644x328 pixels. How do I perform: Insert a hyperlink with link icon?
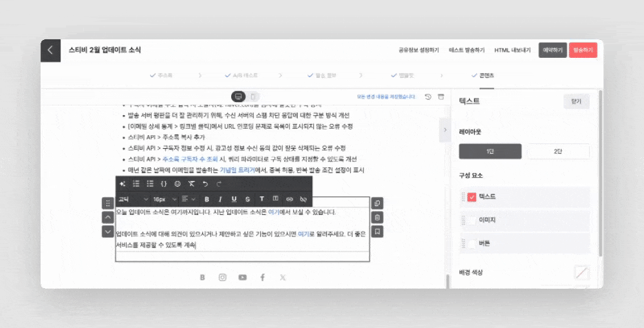[x=290, y=199]
